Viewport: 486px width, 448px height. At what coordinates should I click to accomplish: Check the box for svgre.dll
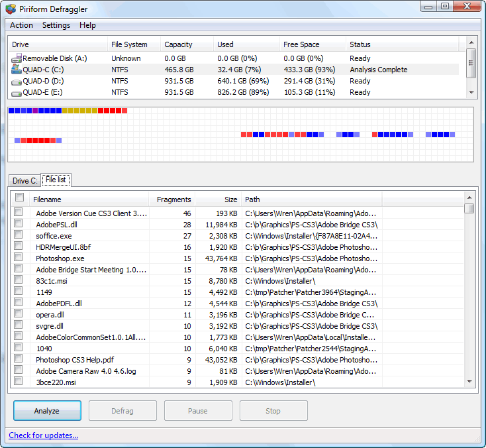click(19, 325)
